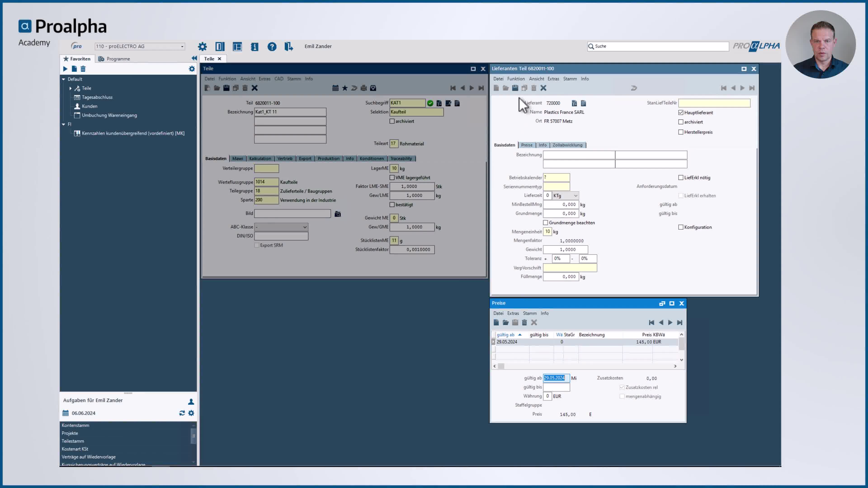868x488 pixels.
Task: Enable the Herstellerpreis checkbox
Action: [681, 132]
